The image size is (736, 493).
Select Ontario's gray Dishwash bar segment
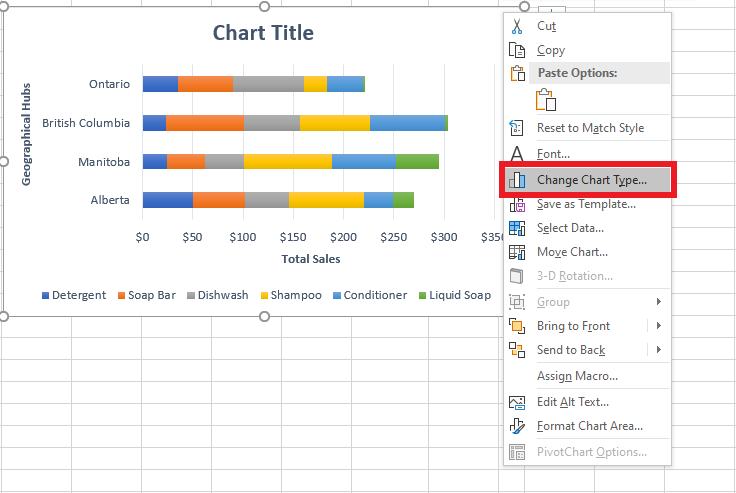point(268,84)
